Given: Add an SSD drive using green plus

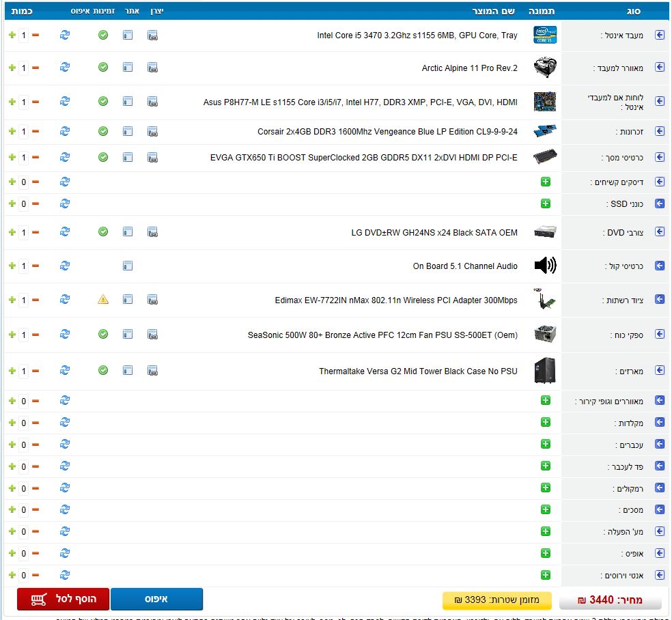Looking at the screenshot, I should point(545,203).
